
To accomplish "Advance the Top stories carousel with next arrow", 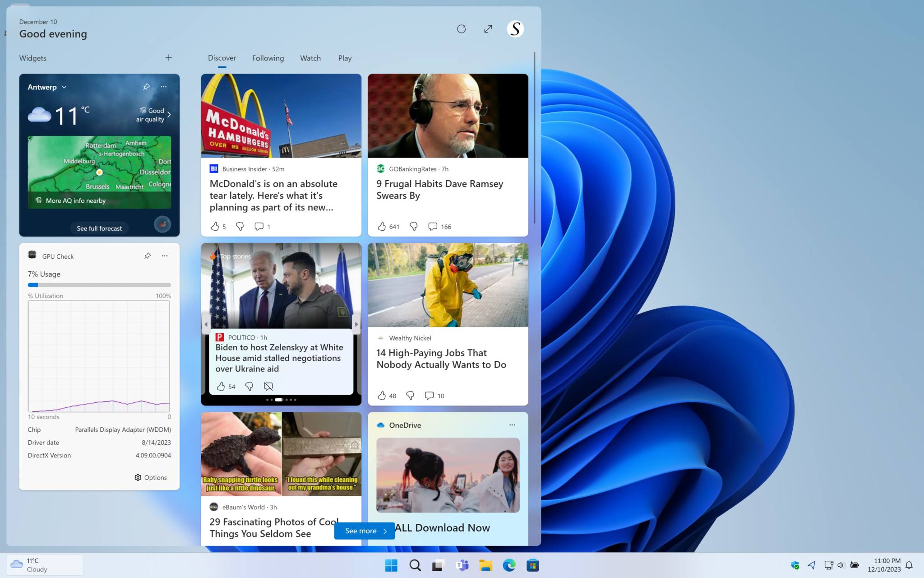I will click(x=356, y=324).
